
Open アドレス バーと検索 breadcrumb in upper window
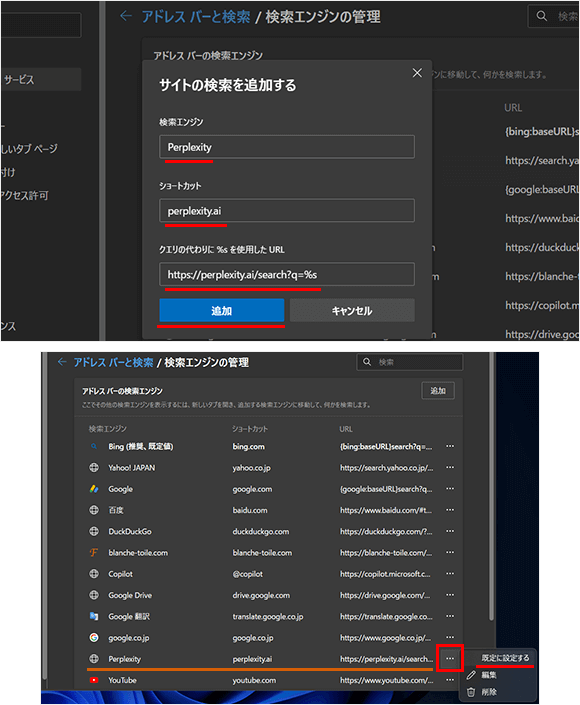196,17
